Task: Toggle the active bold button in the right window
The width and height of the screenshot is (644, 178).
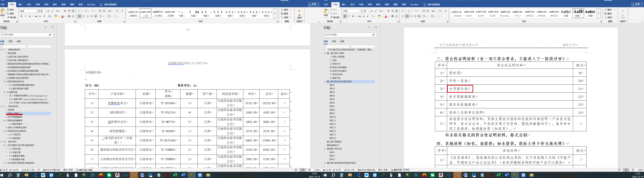Action: [x=345, y=16]
